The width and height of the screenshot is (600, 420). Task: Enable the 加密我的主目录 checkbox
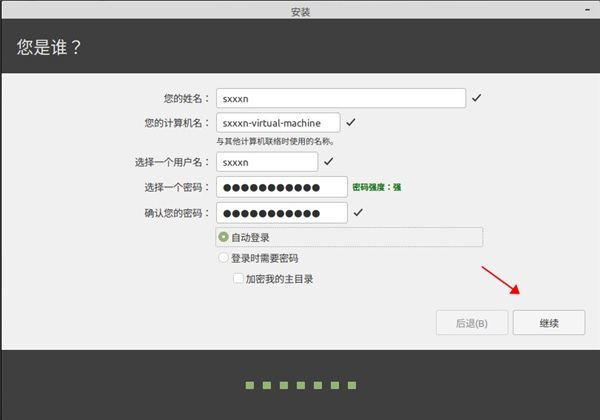[x=238, y=279]
